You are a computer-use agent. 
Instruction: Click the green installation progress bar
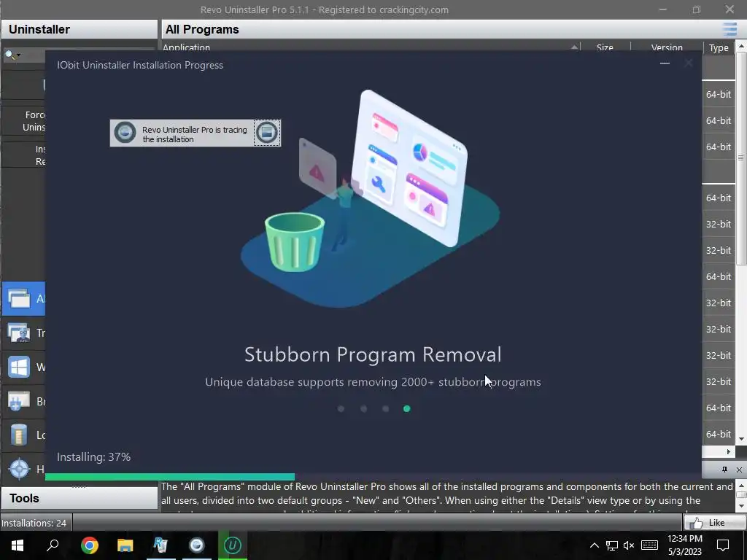(x=170, y=477)
